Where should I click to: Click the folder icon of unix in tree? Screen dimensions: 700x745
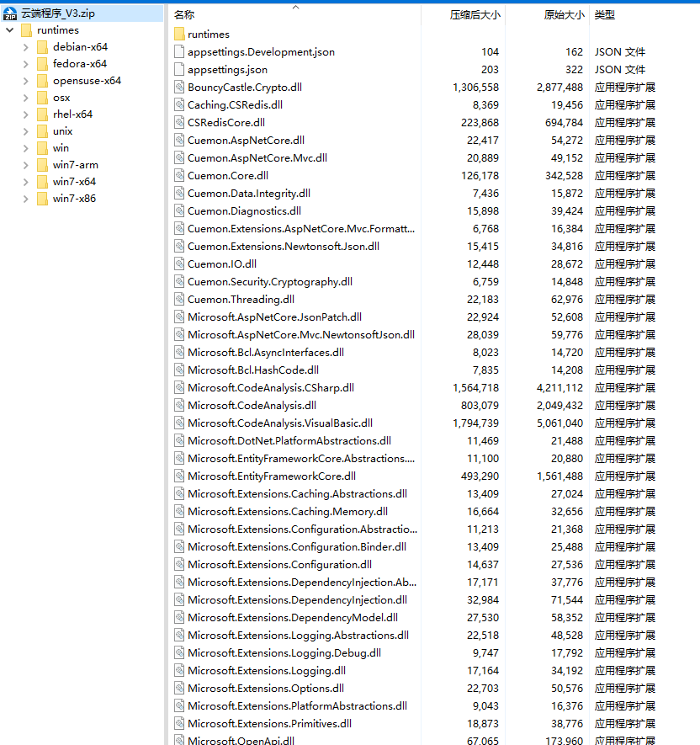(x=42, y=131)
